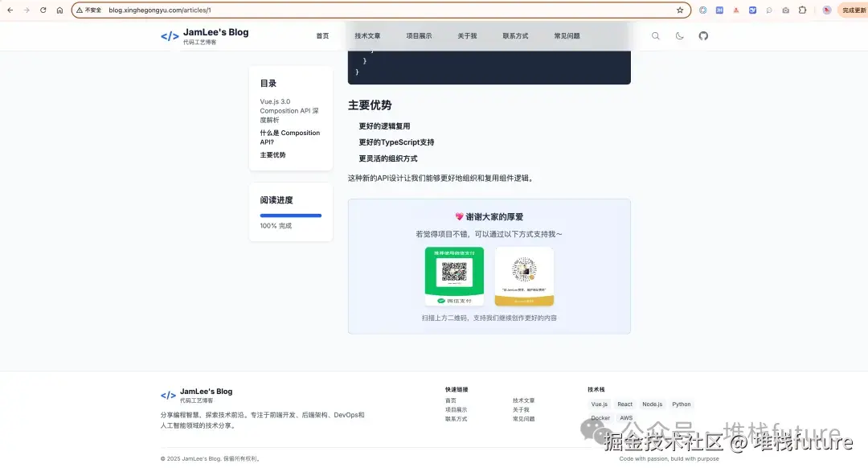Toggle dark mode with the moon icon

679,35
